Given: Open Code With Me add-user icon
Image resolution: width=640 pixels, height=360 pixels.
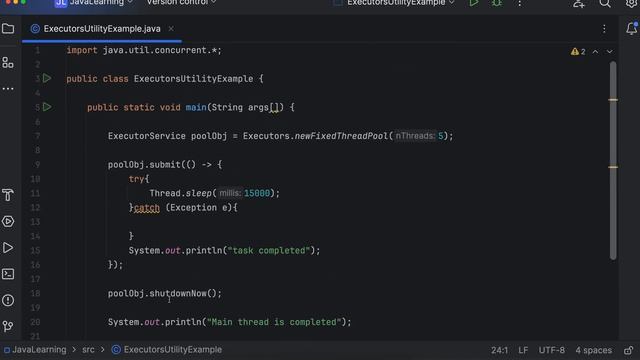Looking at the screenshot, I should [579, 4].
